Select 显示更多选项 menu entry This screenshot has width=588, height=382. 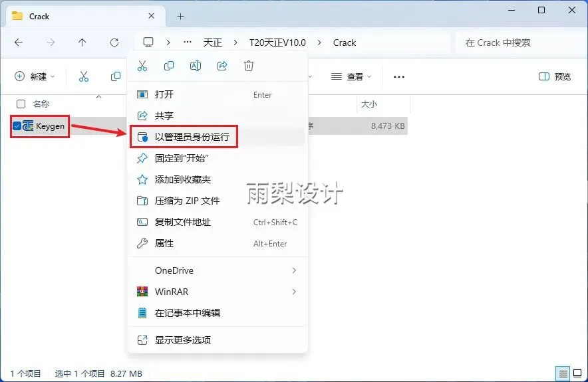point(218,340)
